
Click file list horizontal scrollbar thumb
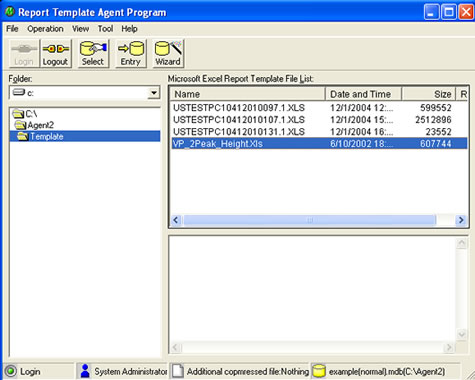coord(310,220)
